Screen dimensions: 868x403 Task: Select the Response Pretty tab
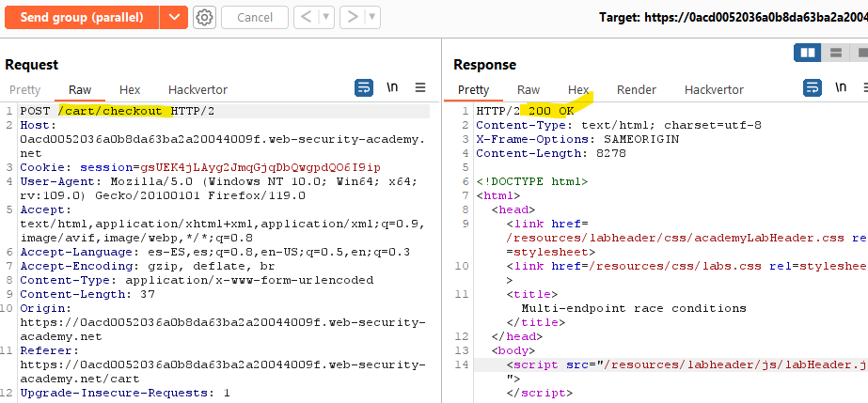point(473,89)
